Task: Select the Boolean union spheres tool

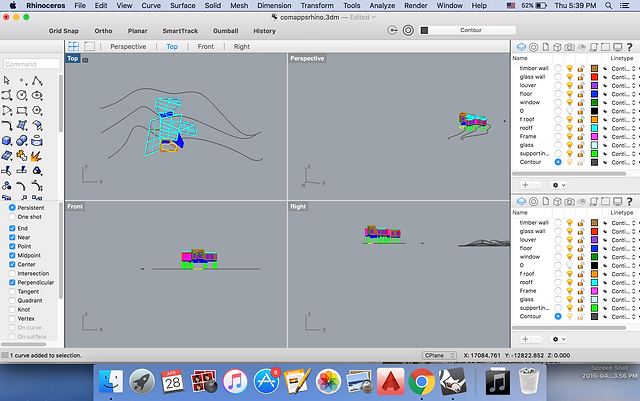Action: pyautogui.click(x=22, y=141)
